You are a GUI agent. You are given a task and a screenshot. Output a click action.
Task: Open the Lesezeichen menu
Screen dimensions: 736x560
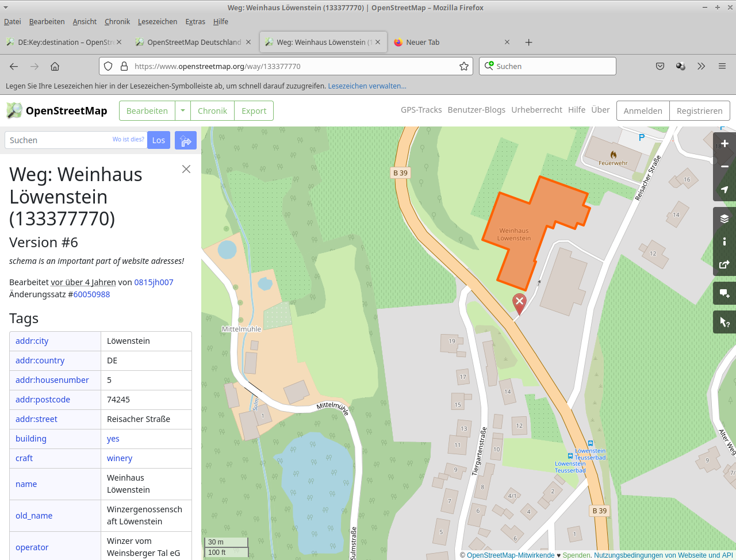click(157, 21)
